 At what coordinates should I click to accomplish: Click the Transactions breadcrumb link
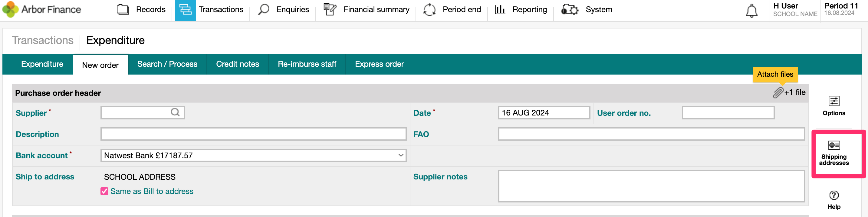point(43,40)
